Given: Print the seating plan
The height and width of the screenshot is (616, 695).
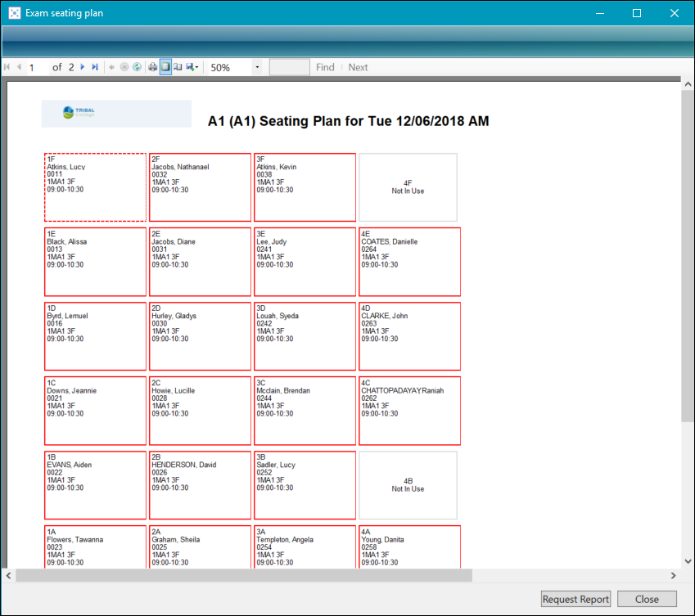Looking at the screenshot, I should pos(152,67).
